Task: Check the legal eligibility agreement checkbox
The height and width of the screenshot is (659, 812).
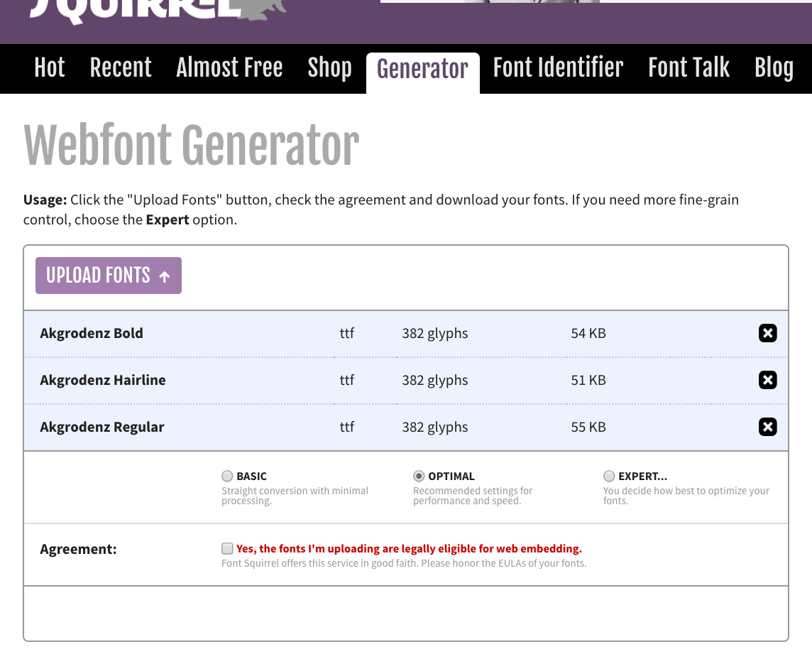Action: point(227,548)
